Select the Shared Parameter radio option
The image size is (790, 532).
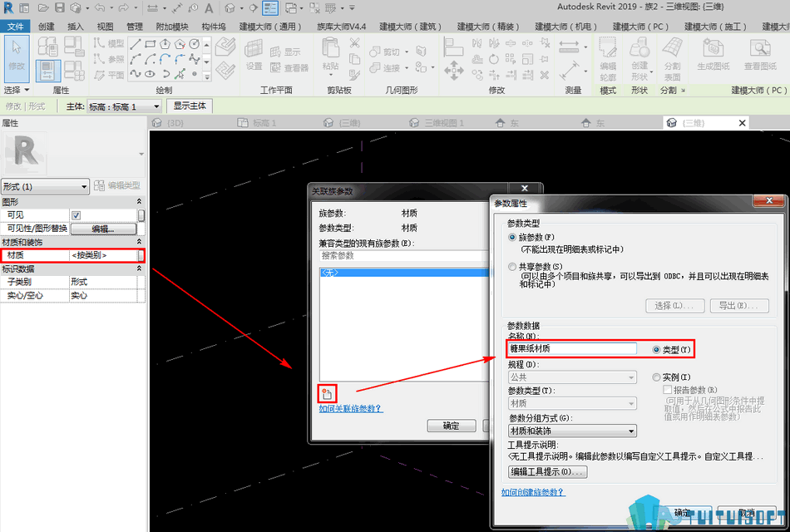click(x=512, y=267)
